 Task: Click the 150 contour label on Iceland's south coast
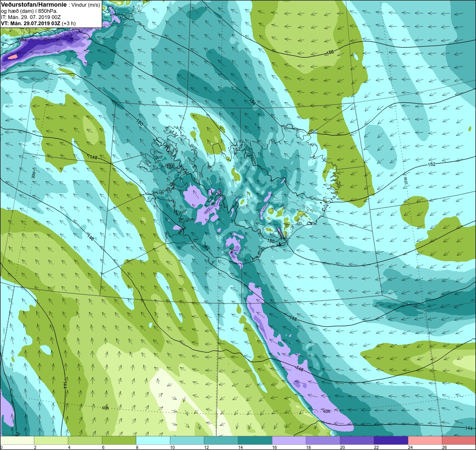pyautogui.click(x=270, y=241)
